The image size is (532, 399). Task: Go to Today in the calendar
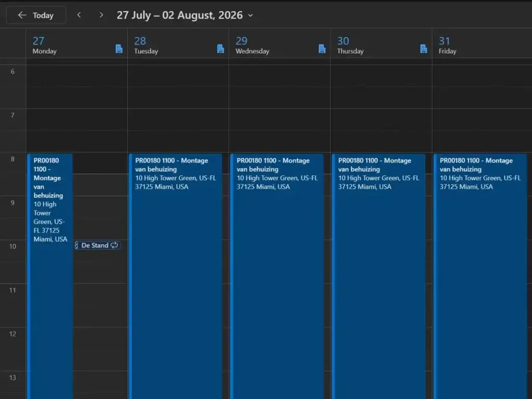coord(36,15)
